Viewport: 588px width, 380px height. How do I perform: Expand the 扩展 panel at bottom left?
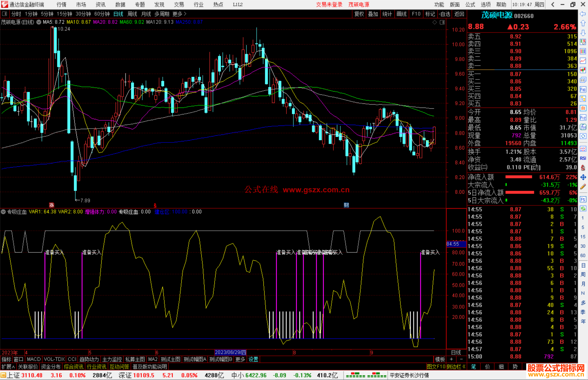pyautogui.click(x=8, y=367)
